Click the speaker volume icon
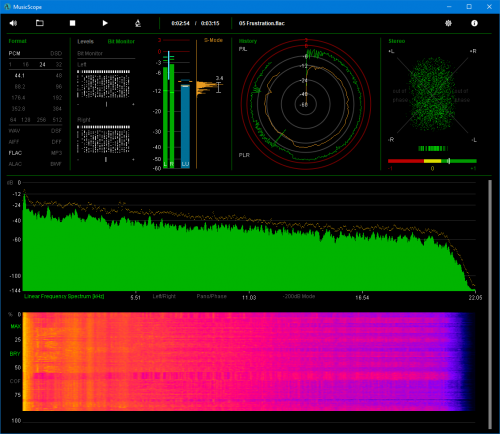 pos(13,23)
